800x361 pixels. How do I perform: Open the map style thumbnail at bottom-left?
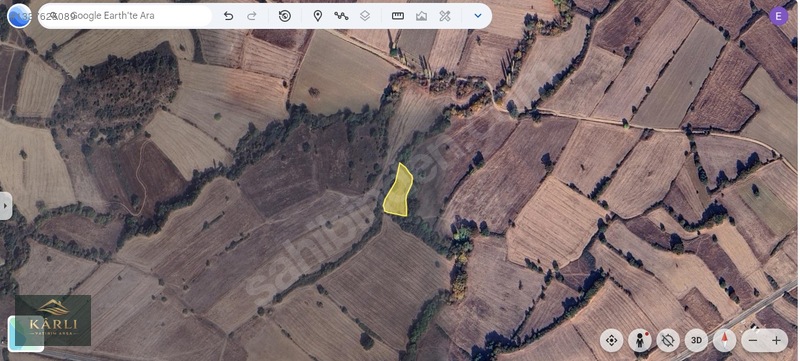[26, 333]
